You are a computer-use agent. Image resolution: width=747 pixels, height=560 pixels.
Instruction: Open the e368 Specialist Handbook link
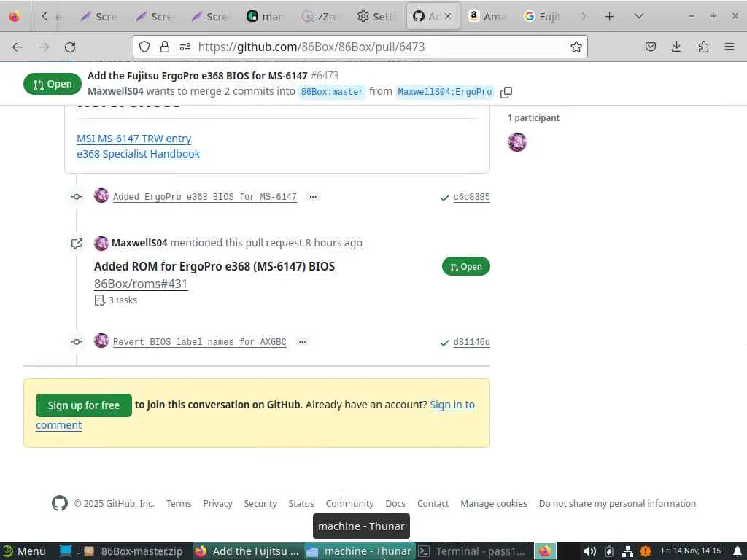[138, 154]
